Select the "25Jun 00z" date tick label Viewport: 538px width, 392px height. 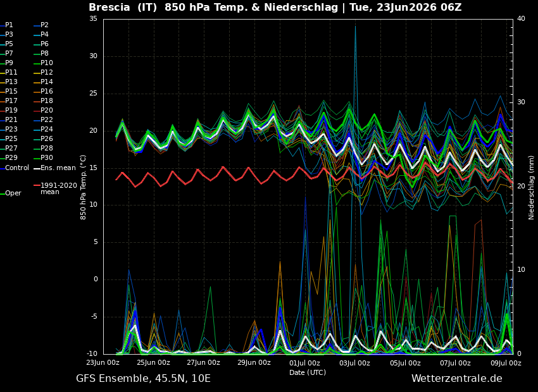click(153, 363)
